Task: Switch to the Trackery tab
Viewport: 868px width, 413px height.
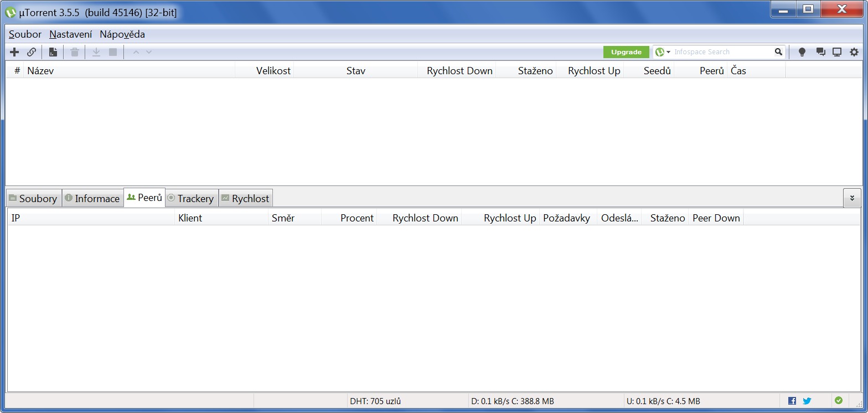Action: 192,198
